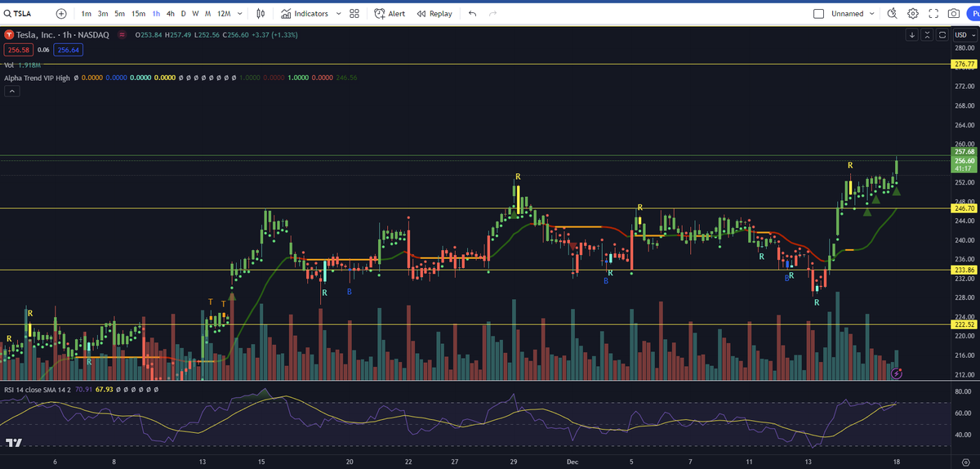The height and width of the screenshot is (469, 980).
Task: Open chart settings gear icon
Action: coord(913,14)
